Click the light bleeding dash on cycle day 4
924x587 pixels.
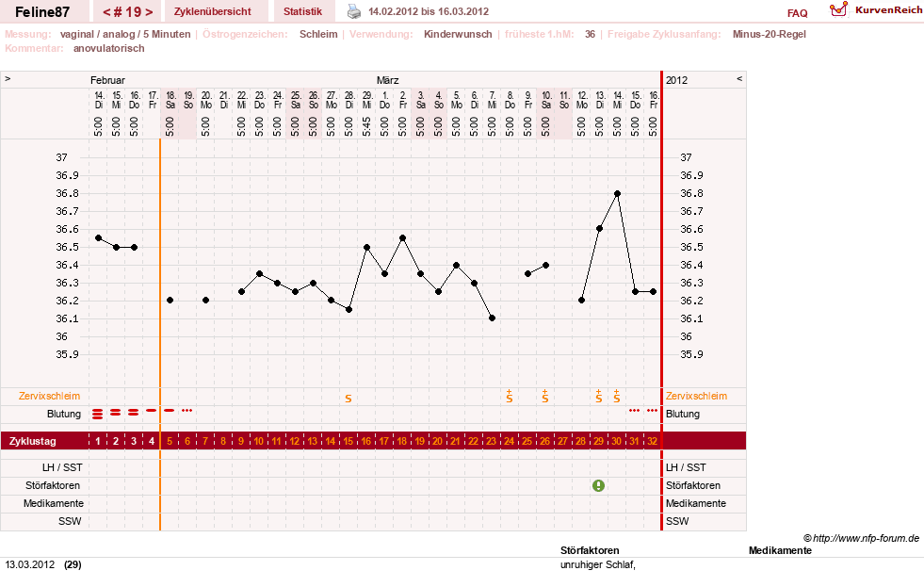(x=152, y=410)
